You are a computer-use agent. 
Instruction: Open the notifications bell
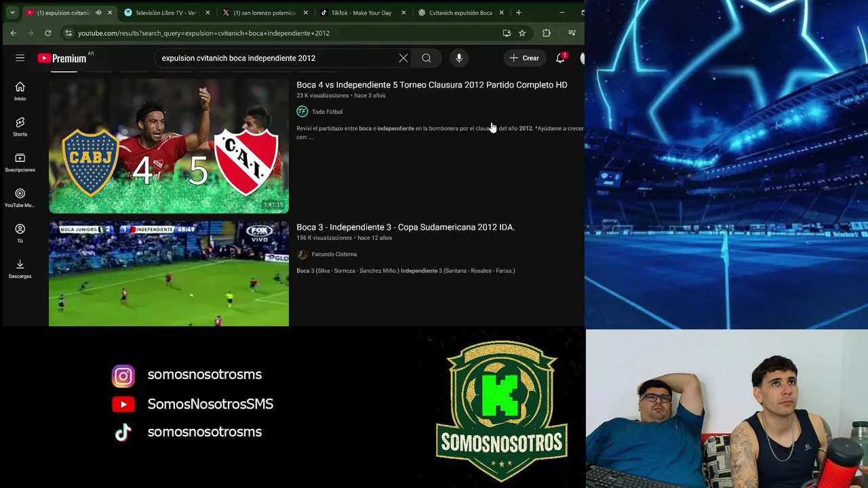[560, 58]
